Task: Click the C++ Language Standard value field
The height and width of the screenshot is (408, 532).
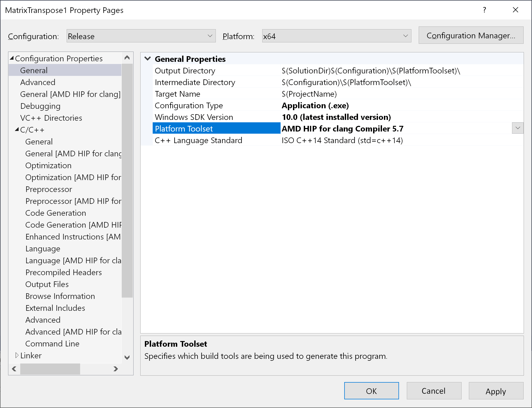Action: [342, 140]
